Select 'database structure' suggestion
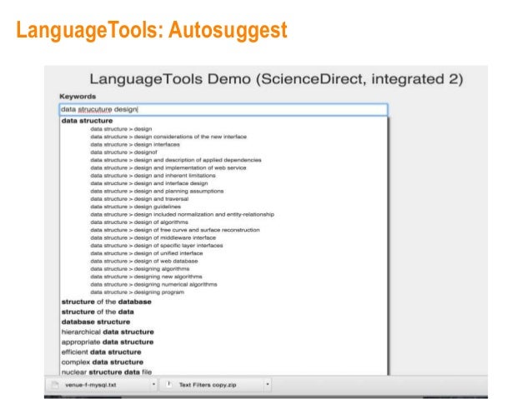532x399 pixels. click(96, 322)
